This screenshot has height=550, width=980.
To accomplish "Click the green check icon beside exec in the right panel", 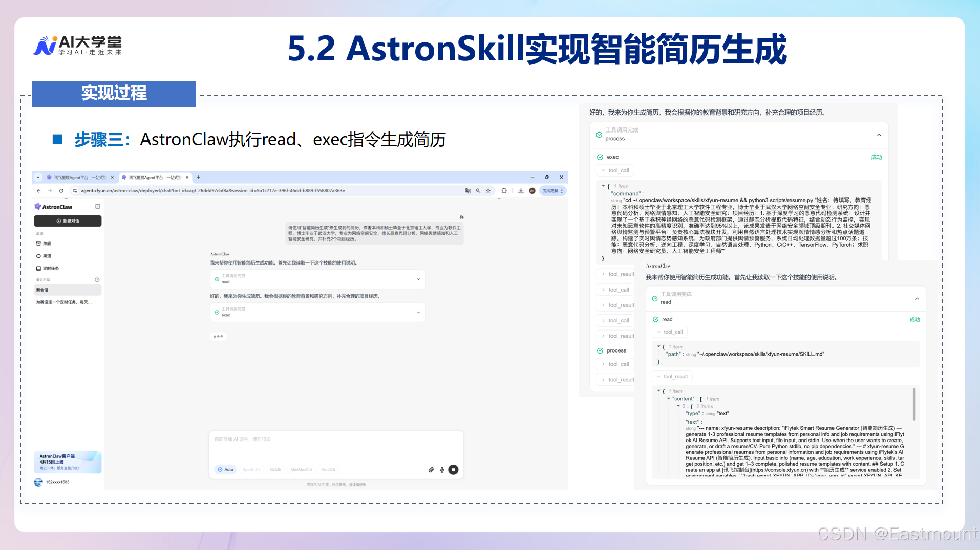I will point(600,157).
